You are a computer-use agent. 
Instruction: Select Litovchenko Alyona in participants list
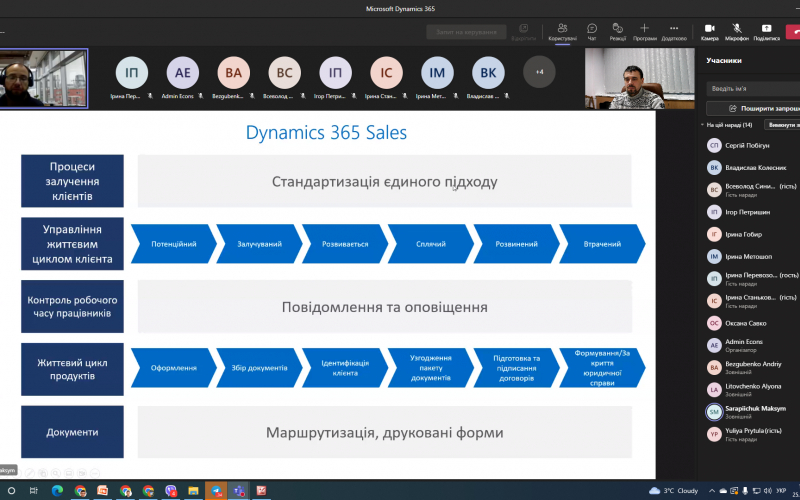point(752,390)
